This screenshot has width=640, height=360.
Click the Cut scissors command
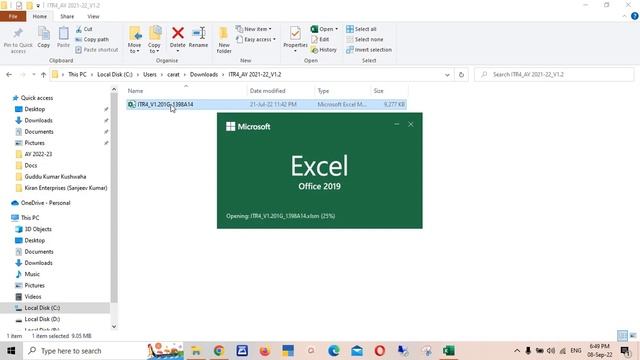tap(84, 29)
